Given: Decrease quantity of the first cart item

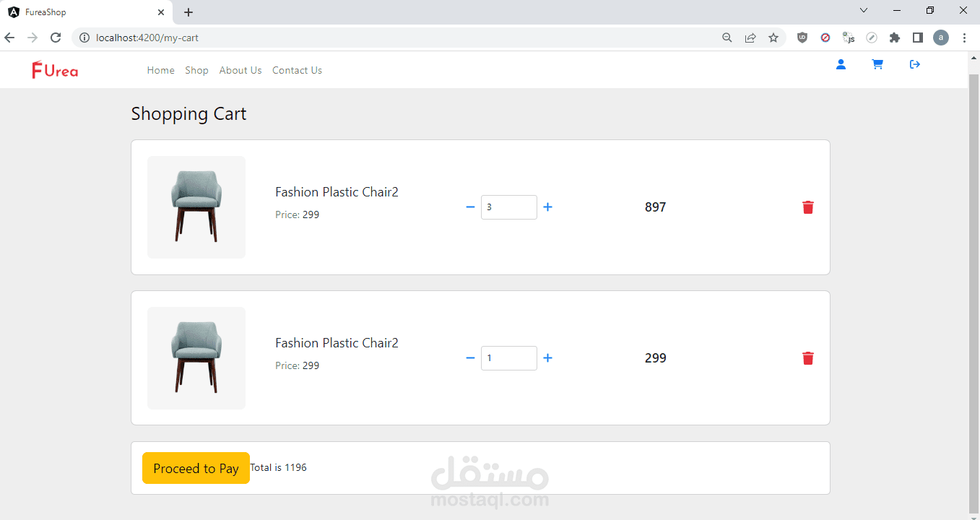Looking at the screenshot, I should [x=470, y=207].
